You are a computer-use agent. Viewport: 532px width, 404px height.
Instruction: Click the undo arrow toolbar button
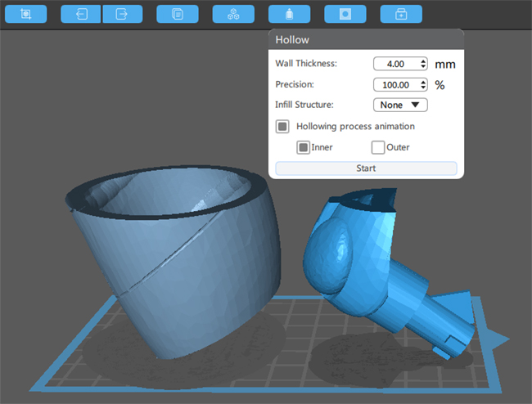[x=81, y=14]
